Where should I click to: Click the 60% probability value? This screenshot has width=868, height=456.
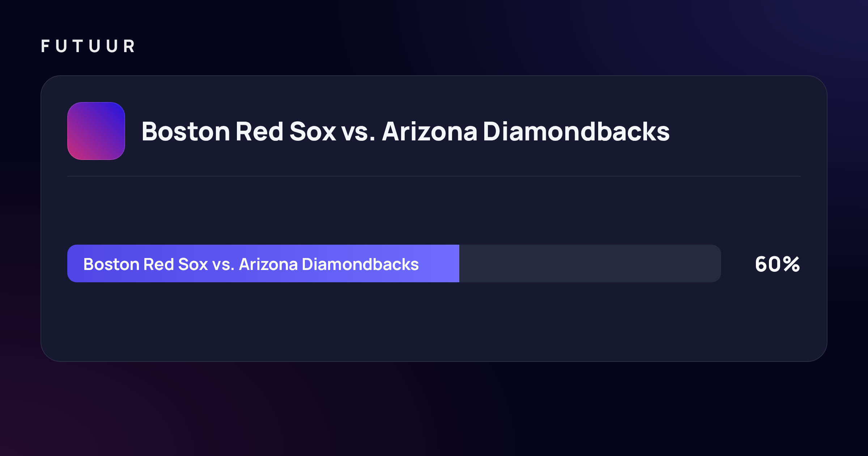(778, 264)
